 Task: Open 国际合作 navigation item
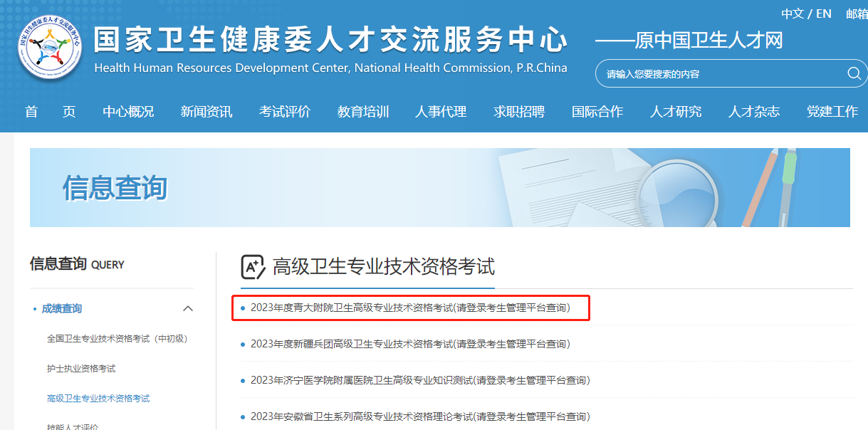(597, 112)
